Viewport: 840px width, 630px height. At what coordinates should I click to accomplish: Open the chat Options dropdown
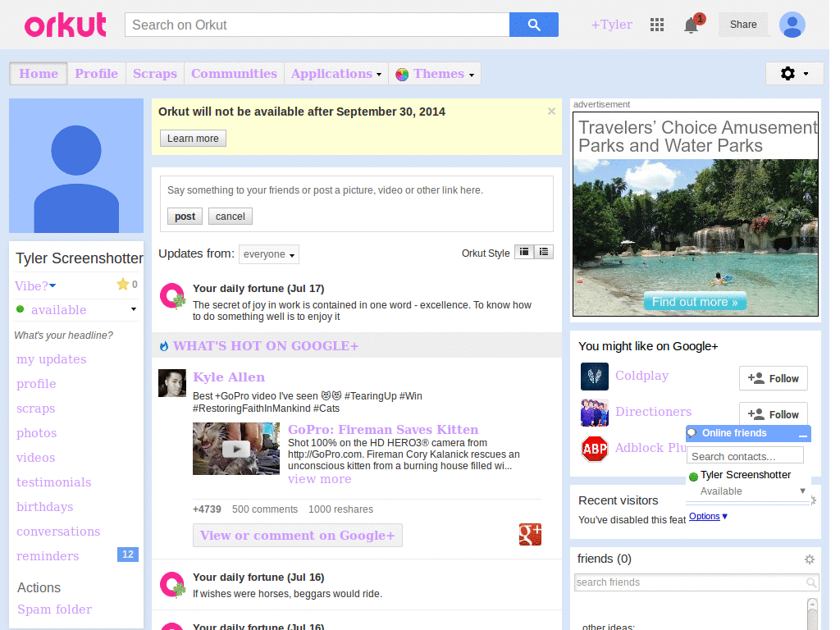tap(708, 516)
